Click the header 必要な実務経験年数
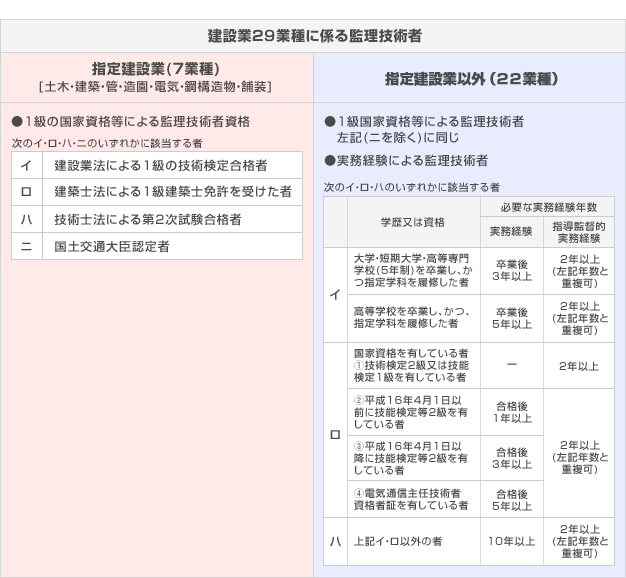 click(x=547, y=207)
